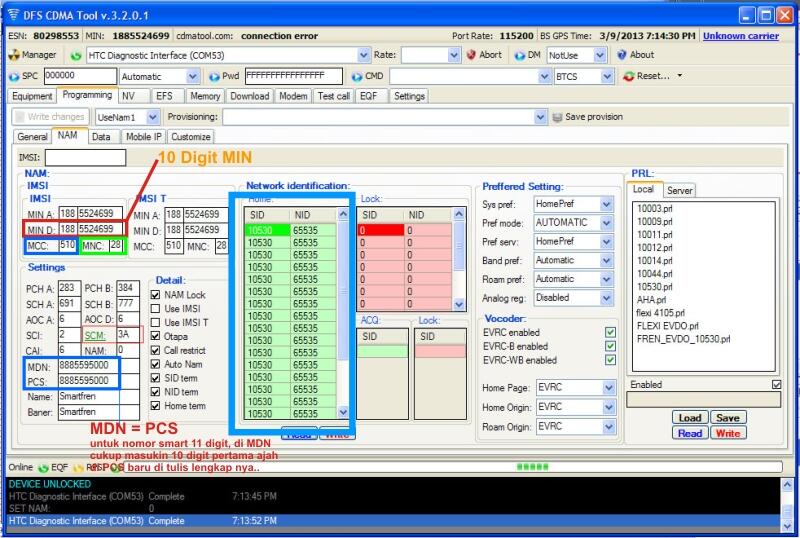The width and height of the screenshot is (800, 538).
Task: Toggle the PRL Enabled checkbox
Action: click(777, 384)
